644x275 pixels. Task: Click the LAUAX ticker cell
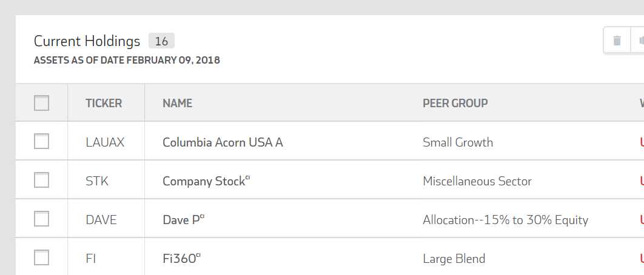[x=105, y=142]
